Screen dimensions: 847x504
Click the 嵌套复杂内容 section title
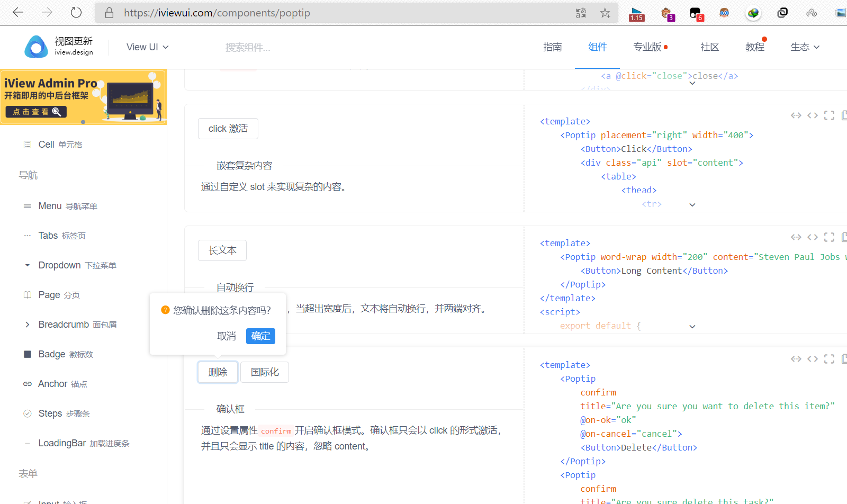[244, 166]
